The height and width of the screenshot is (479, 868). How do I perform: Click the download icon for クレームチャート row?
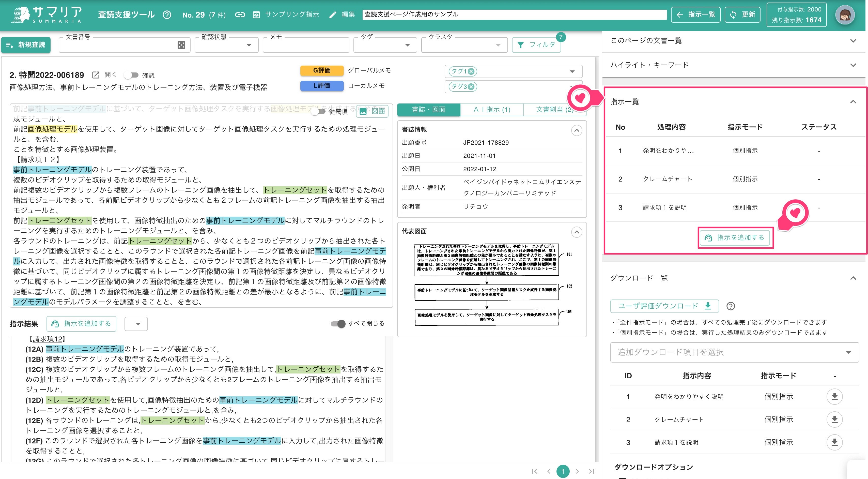click(835, 419)
